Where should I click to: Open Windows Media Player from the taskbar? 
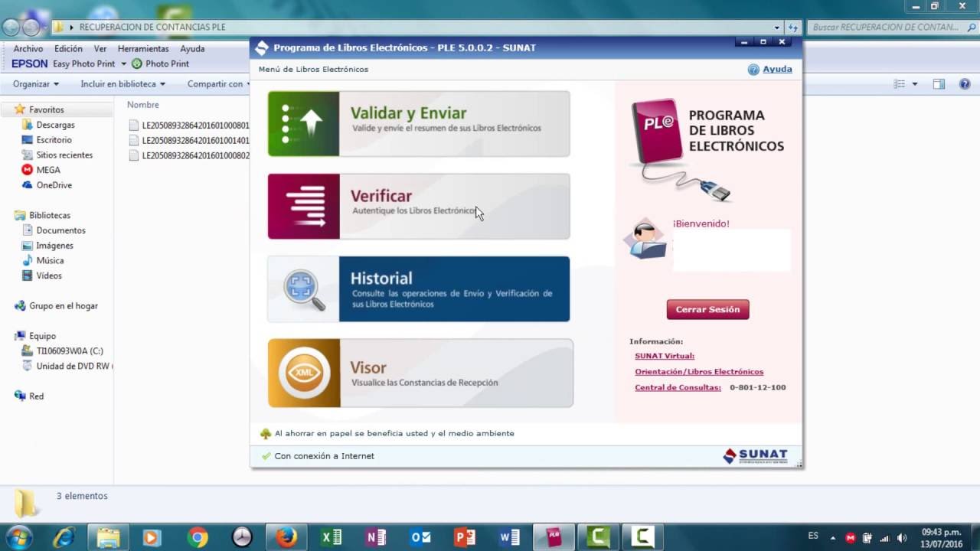click(152, 537)
